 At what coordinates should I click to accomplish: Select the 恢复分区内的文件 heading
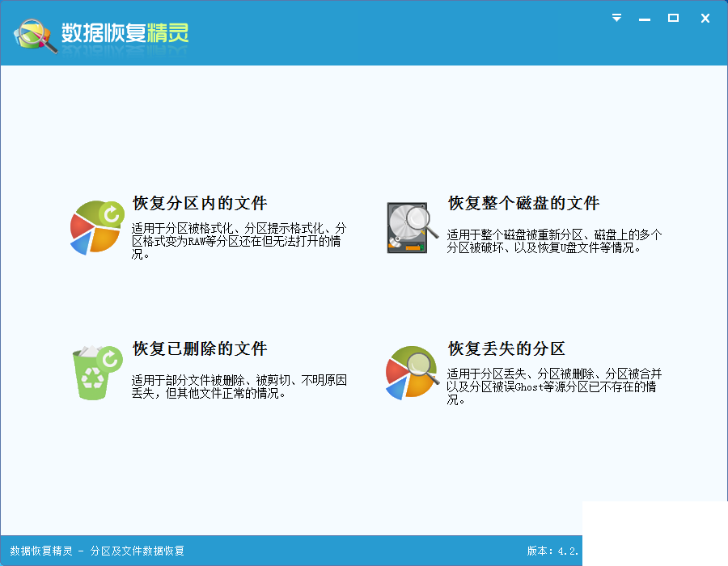pyautogui.click(x=200, y=203)
